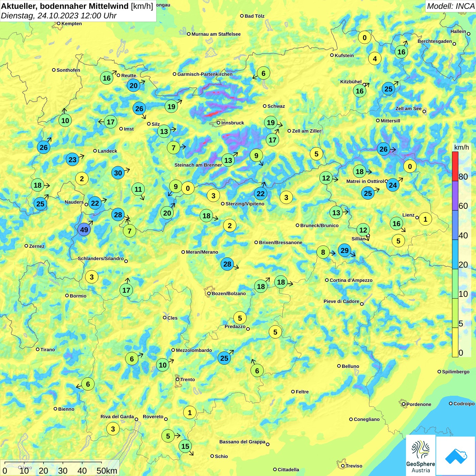Click the 29 km/h station marker near Sillian

pyautogui.click(x=345, y=251)
